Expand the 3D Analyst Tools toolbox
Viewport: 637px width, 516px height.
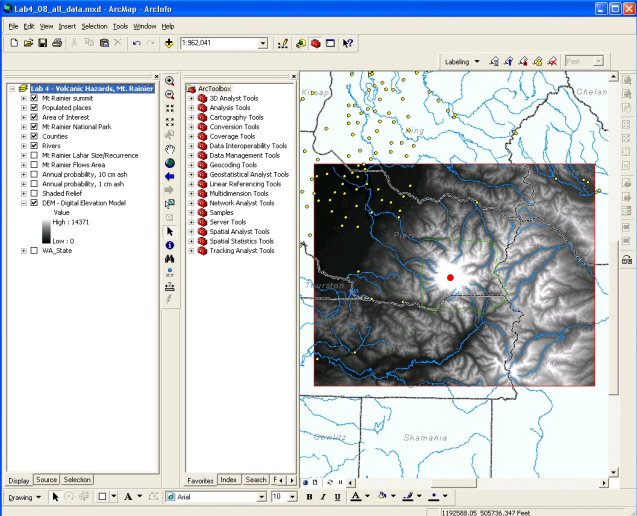pyautogui.click(x=191, y=98)
